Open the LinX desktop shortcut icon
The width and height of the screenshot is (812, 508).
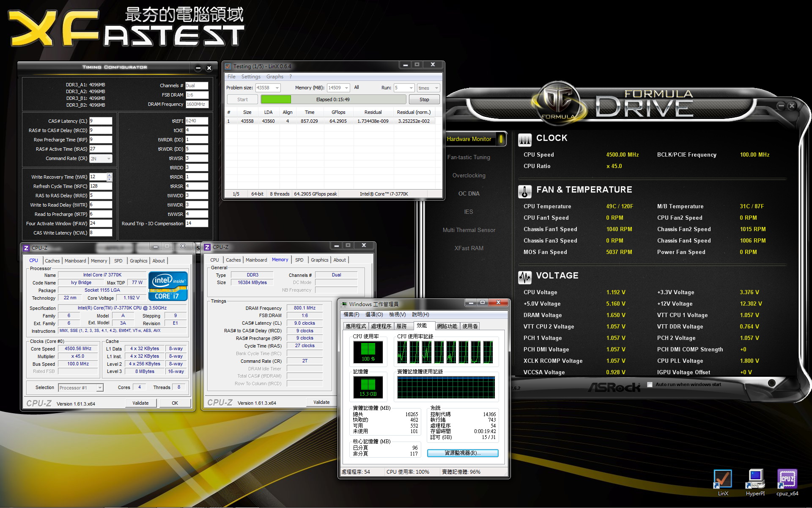[723, 479]
